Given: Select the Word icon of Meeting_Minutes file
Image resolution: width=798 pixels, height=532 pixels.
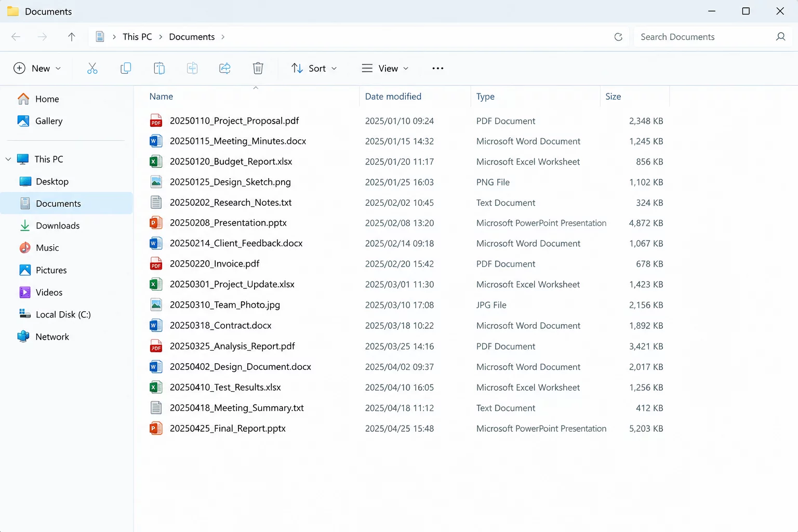Looking at the screenshot, I should [156, 141].
